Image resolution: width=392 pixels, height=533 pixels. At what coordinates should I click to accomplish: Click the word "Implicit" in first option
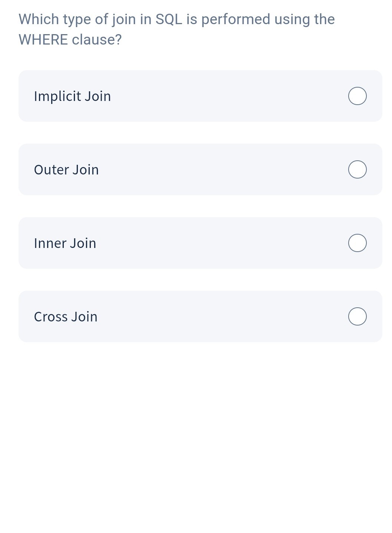tap(57, 96)
